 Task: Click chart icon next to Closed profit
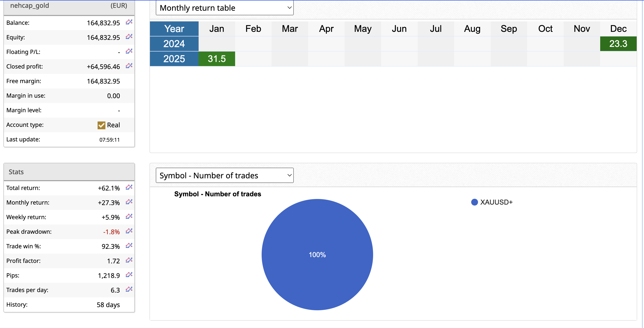129,66
